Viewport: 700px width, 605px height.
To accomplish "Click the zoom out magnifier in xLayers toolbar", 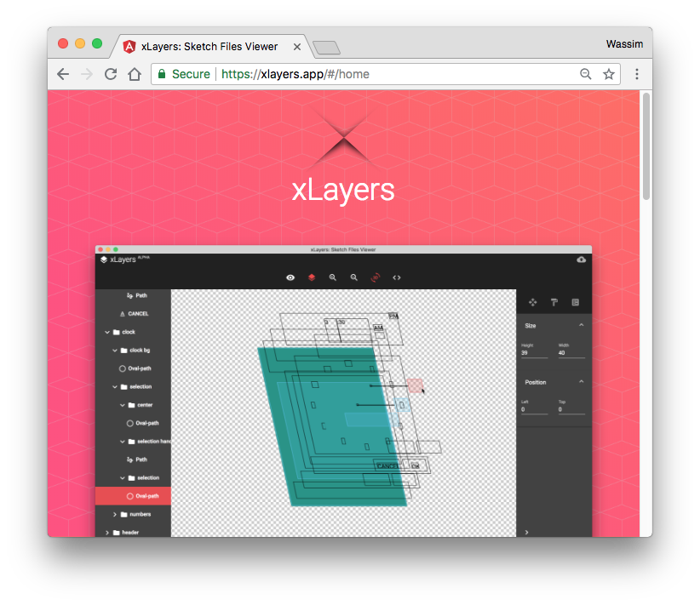I will point(354,277).
